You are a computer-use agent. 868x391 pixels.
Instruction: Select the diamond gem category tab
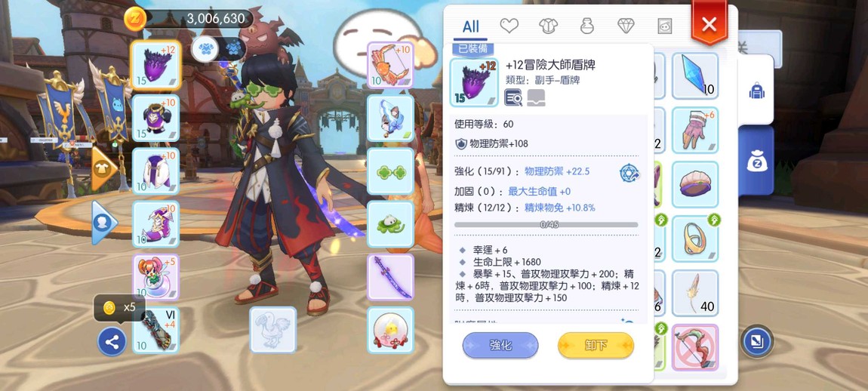pos(626,26)
